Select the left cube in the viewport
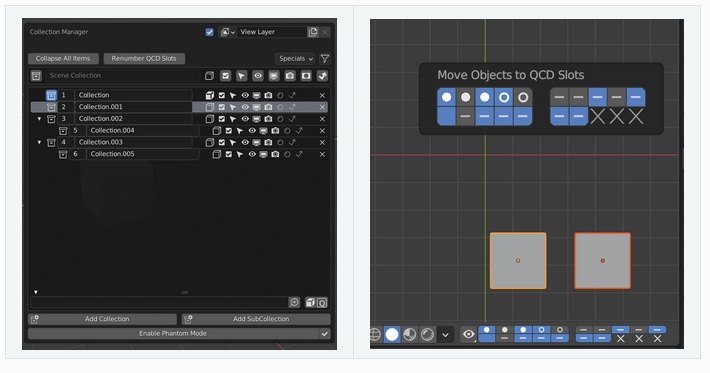 tap(518, 261)
